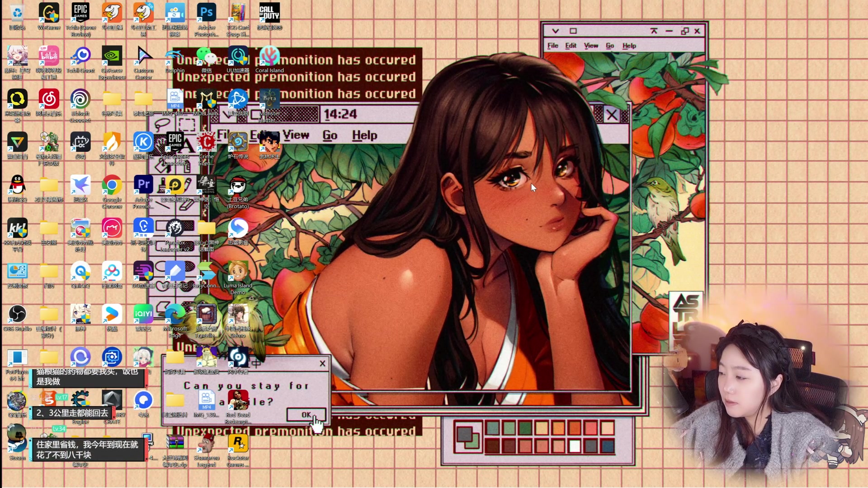Screen dimensions: 868x488
Task: Open Ubisoft Connect shortcut
Action: [x=80, y=105]
